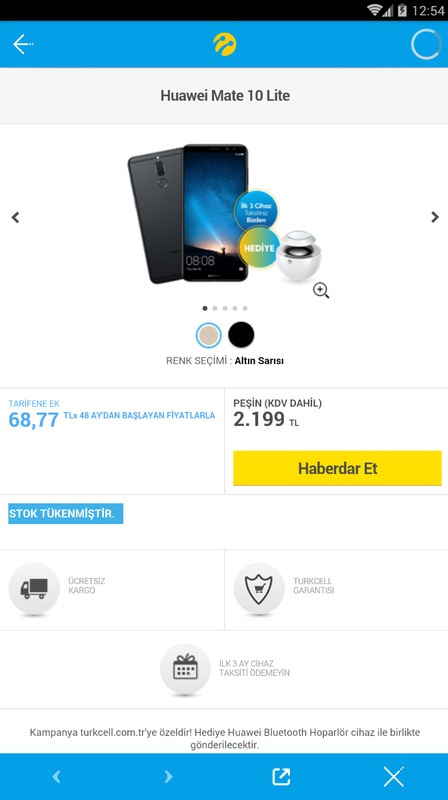The height and width of the screenshot is (800, 448).
Task: Jump to the second image carousel dot
Action: point(215,308)
